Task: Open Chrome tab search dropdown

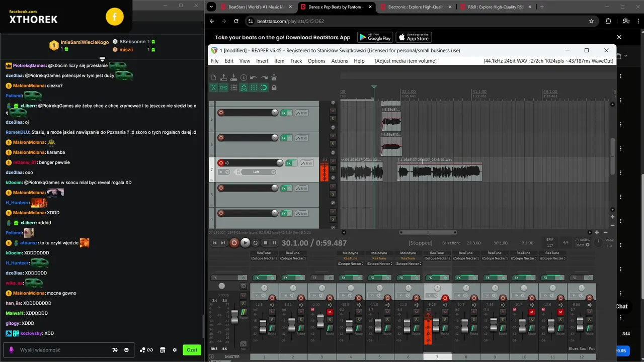Action: click(211, 7)
